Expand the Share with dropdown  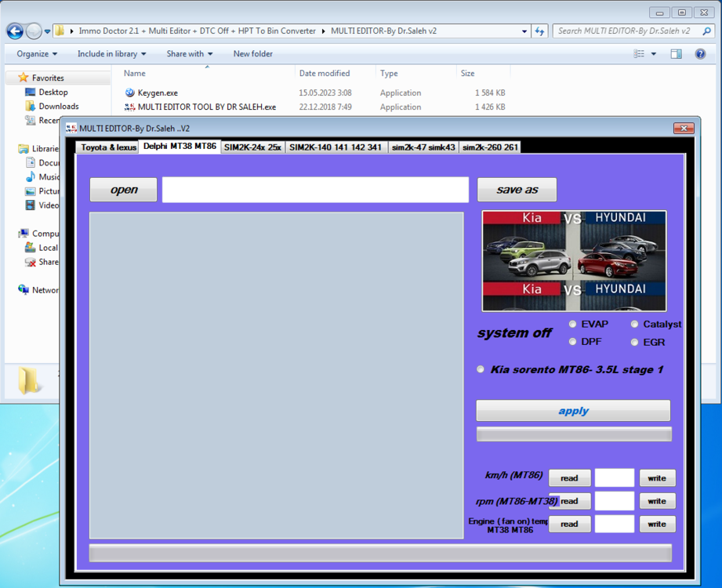[x=189, y=54]
